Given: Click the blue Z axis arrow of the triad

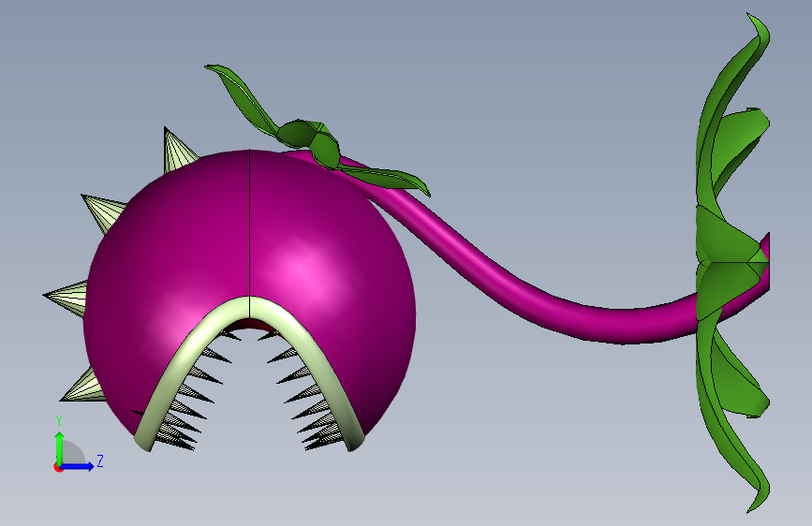Looking at the screenshot, I should [77, 466].
